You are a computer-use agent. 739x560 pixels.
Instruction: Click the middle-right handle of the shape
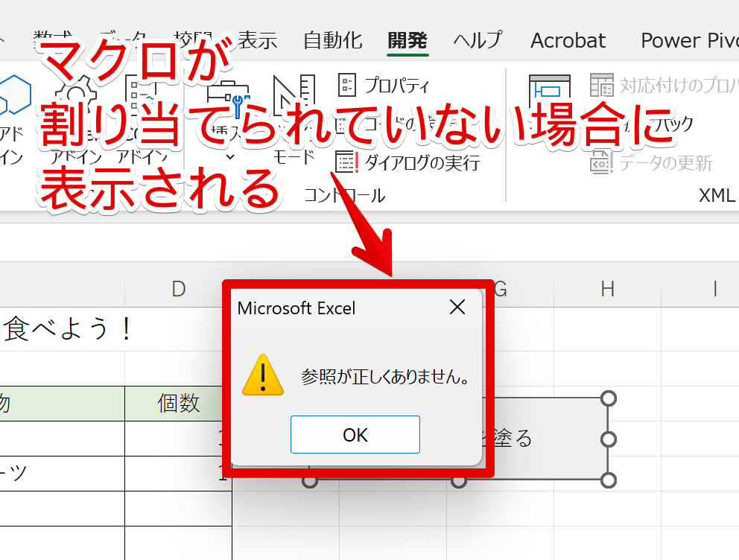click(609, 439)
